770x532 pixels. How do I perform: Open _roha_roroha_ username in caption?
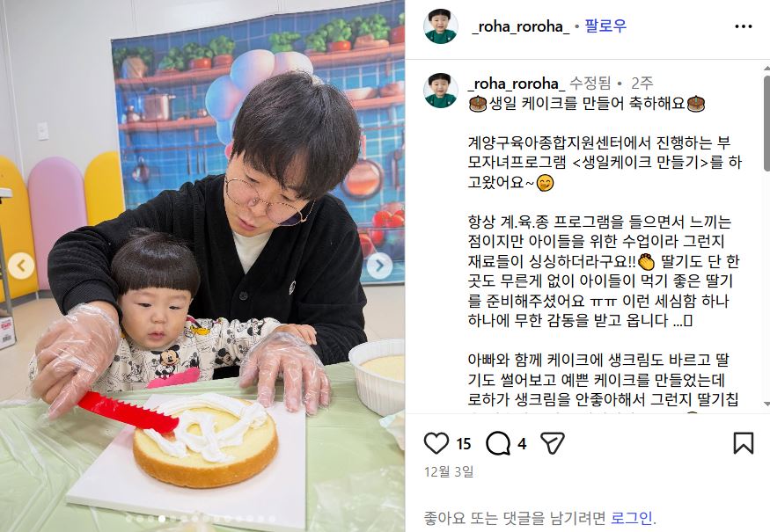point(516,84)
